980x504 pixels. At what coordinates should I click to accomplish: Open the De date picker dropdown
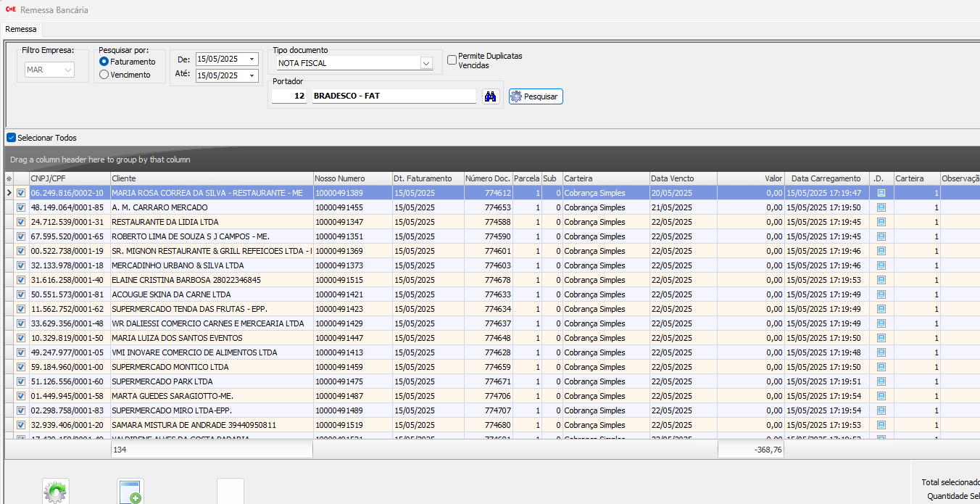point(252,59)
